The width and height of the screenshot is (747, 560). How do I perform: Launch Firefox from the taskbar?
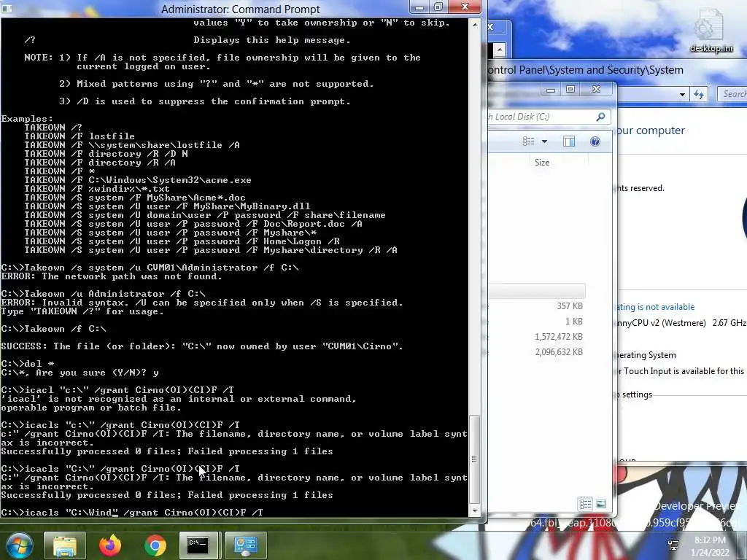point(110,545)
